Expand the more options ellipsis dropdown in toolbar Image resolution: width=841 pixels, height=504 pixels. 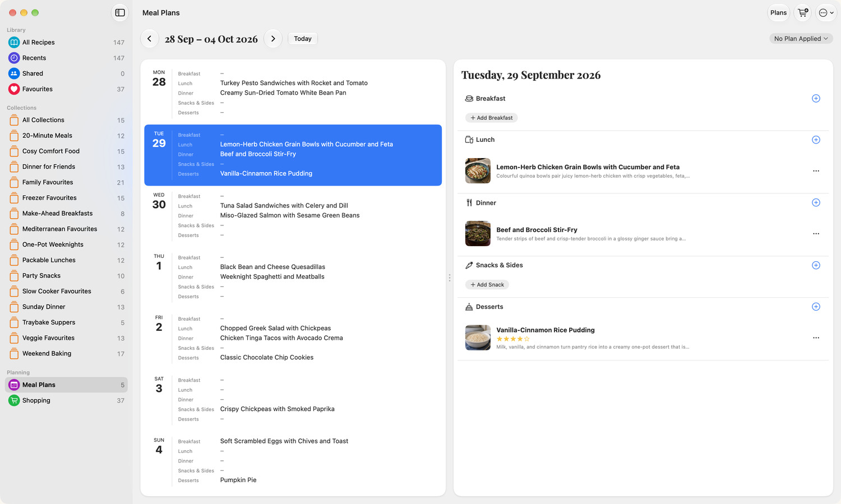[826, 12]
